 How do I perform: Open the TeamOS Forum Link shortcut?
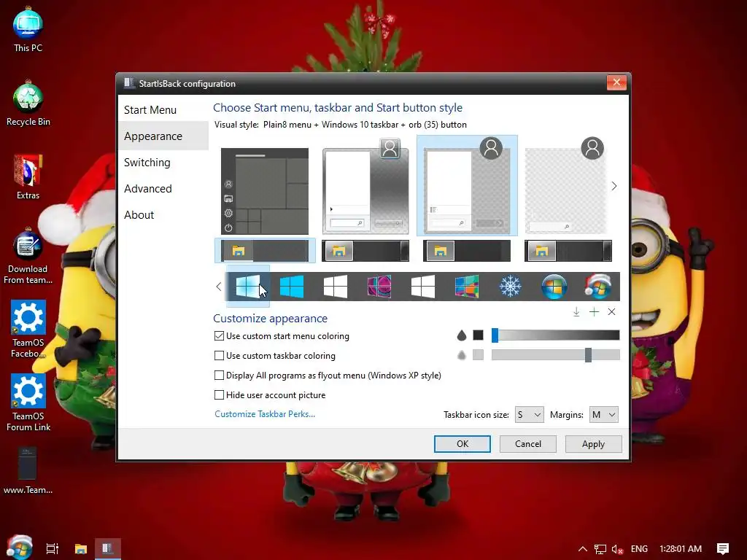(x=28, y=403)
